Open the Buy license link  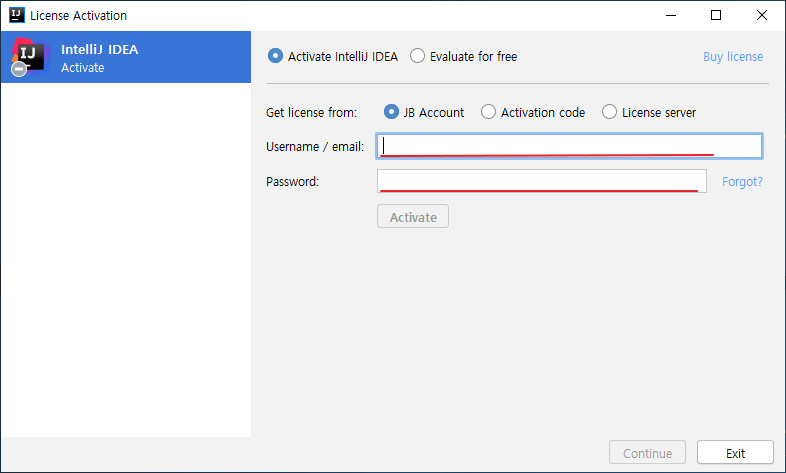733,57
